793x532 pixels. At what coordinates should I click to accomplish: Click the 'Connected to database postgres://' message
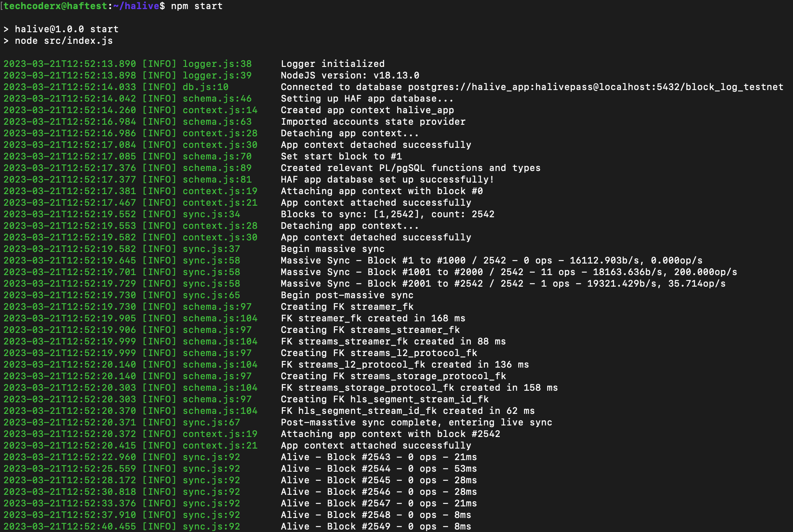click(x=532, y=87)
